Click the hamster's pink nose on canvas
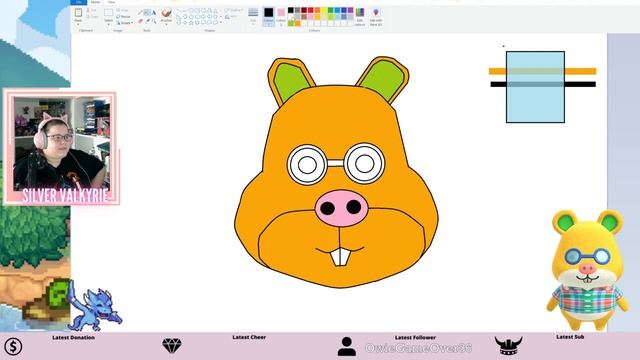Viewport: 640px width, 360px height. 341,208
